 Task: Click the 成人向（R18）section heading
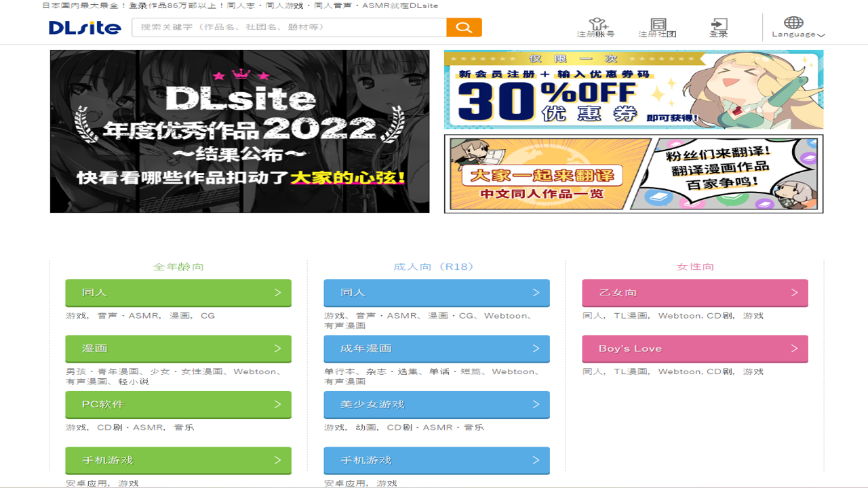coord(434,267)
